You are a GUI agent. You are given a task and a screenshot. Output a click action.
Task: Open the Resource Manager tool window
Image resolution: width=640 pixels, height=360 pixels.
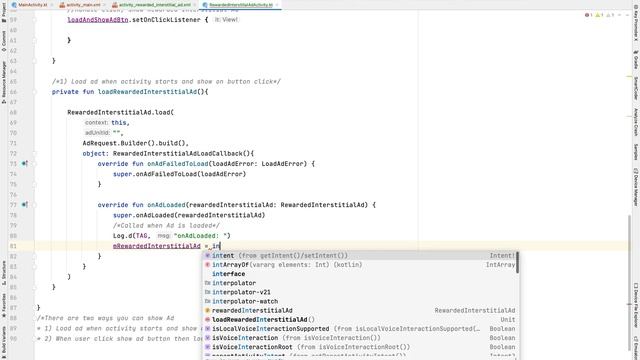pyautogui.click(x=4, y=82)
